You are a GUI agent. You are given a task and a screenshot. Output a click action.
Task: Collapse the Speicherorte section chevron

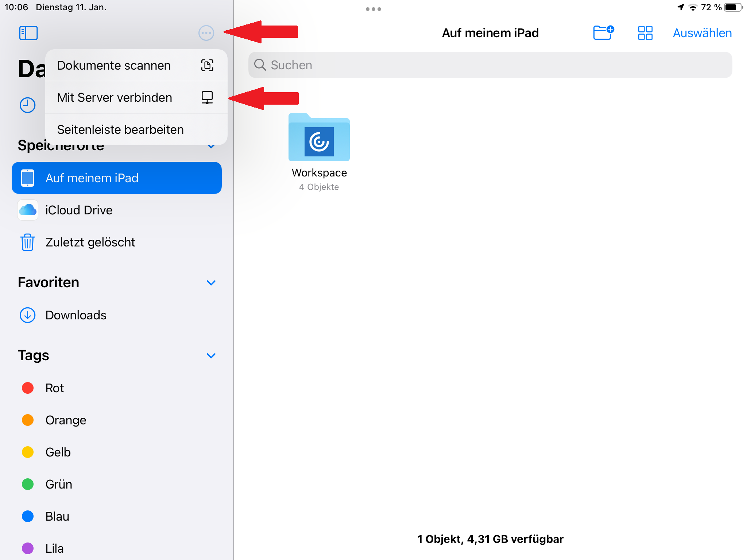(211, 147)
